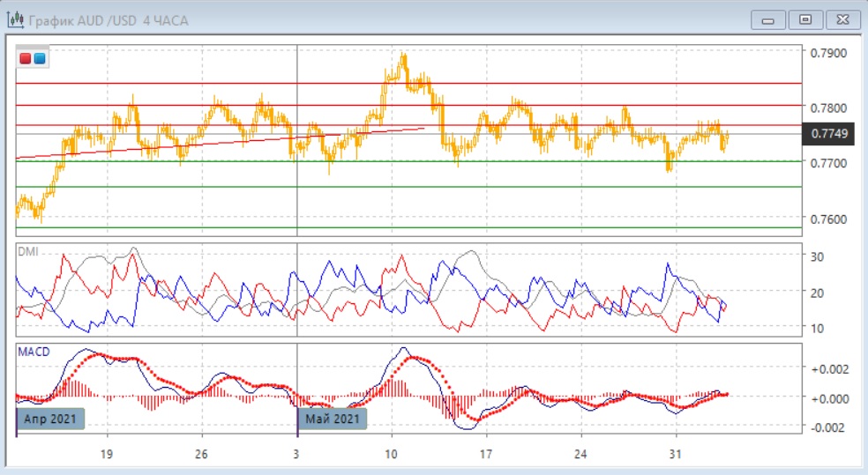This screenshot has height=475, width=868.
Task: Maximize the AUD/USD chart window
Action: (x=804, y=19)
